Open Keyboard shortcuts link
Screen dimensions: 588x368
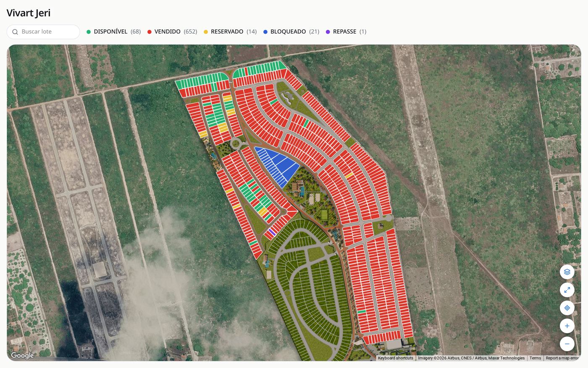(396, 358)
